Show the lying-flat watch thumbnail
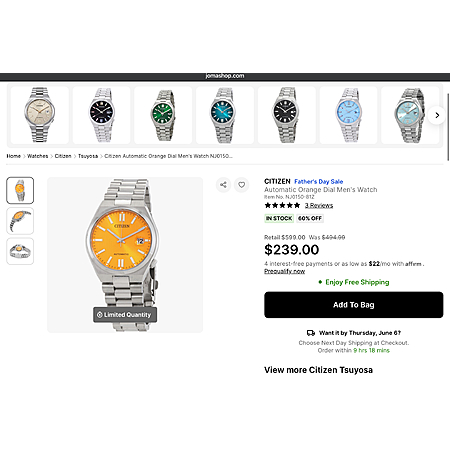The width and height of the screenshot is (450, 450). [20, 251]
